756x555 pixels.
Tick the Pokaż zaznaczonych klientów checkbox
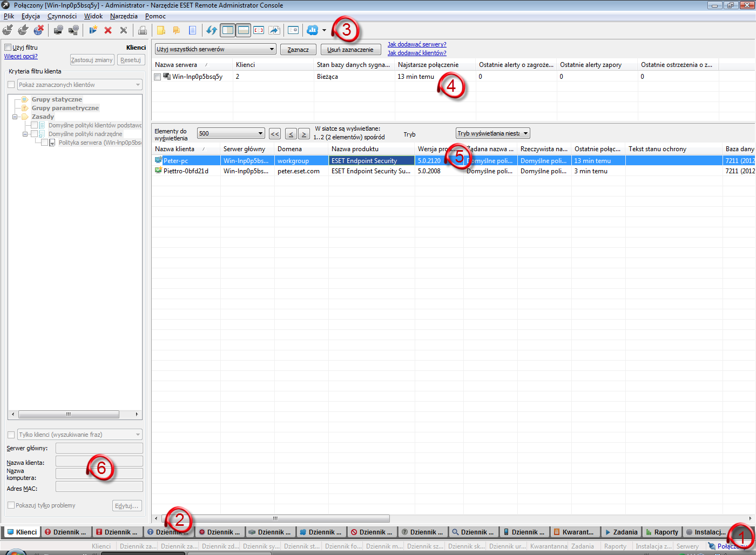pos(11,85)
